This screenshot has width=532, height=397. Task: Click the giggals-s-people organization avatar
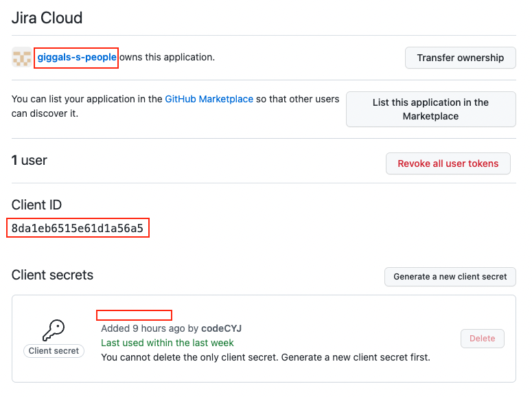(21, 58)
